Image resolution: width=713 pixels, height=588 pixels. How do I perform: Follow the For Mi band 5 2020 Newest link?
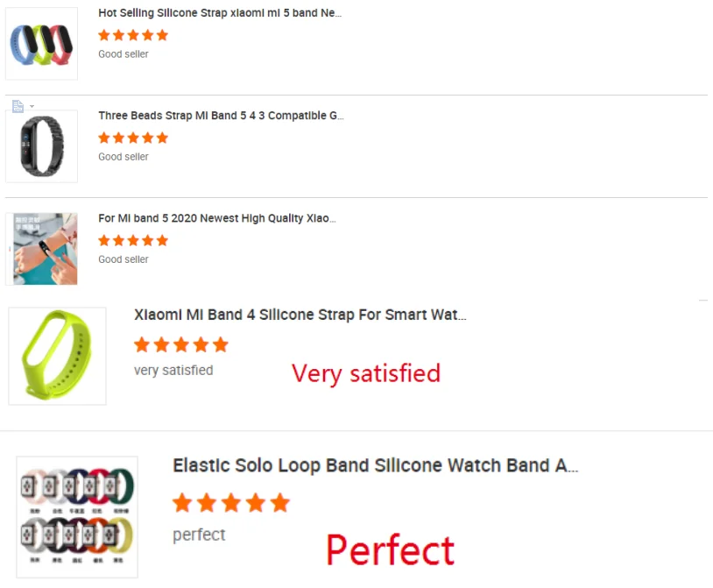pyautogui.click(x=217, y=218)
